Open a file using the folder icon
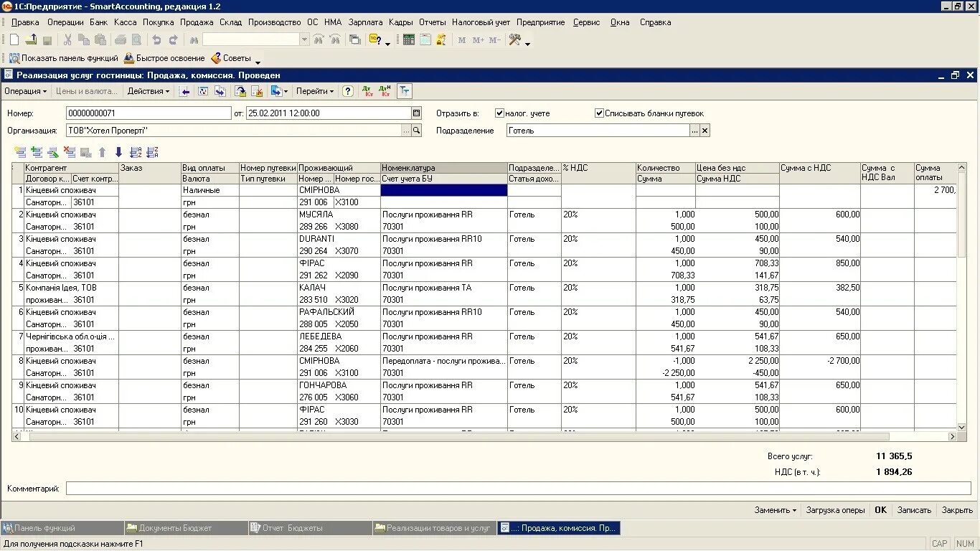This screenshot has width=980, height=551. [31, 40]
